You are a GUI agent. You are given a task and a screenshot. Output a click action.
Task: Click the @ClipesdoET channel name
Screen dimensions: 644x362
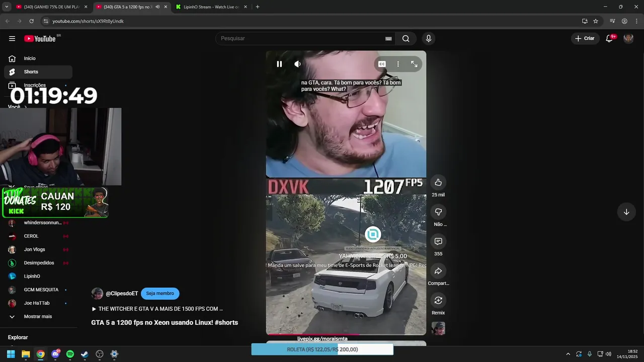click(x=122, y=294)
